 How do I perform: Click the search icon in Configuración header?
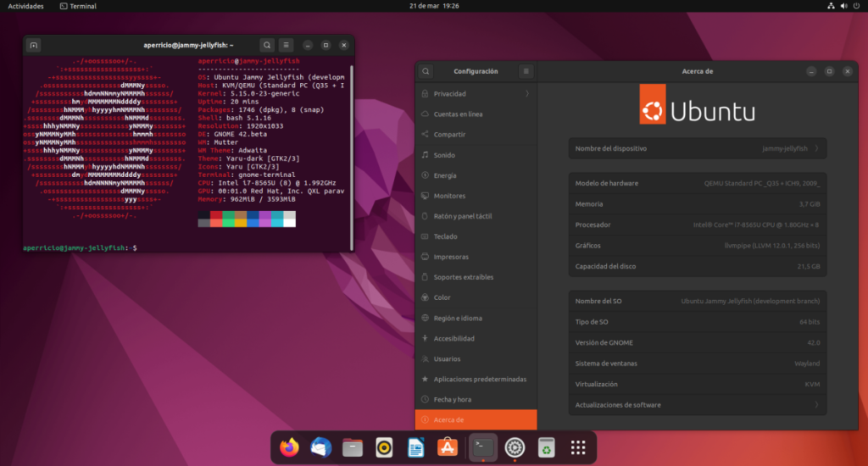click(x=426, y=72)
